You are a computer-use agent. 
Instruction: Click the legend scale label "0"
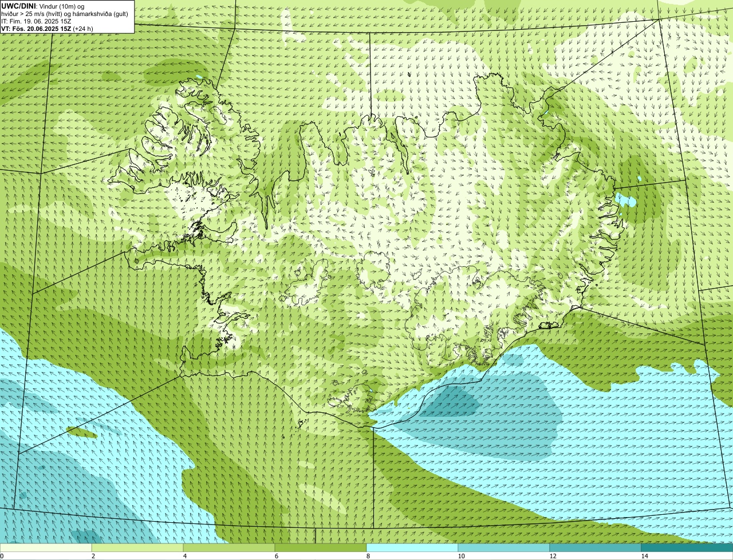click(x=2, y=556)
